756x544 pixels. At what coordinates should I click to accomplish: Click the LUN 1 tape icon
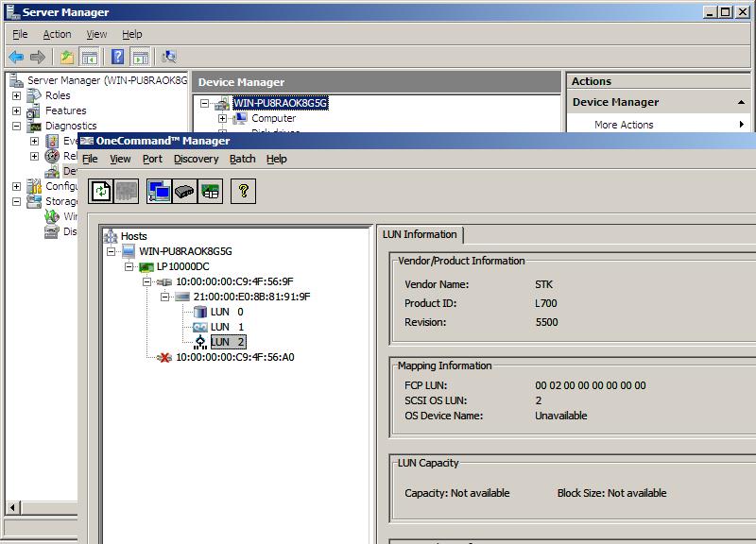[x=200, y=327]
